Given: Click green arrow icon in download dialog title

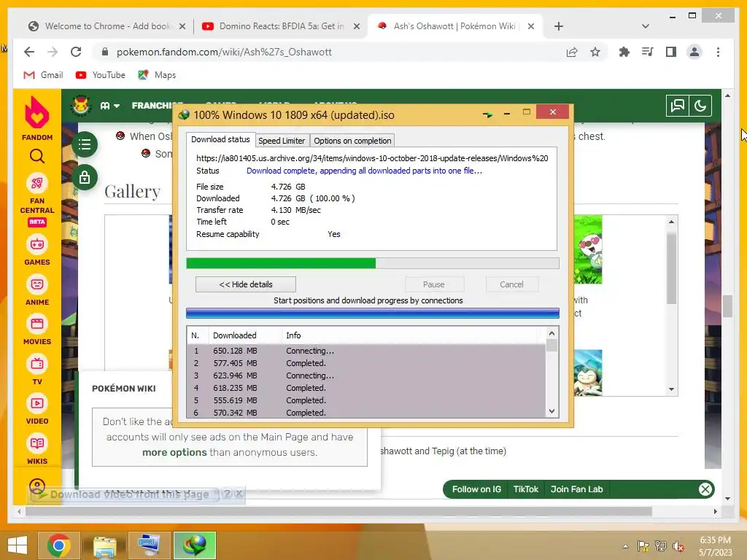Looking at the screenshot, I should click(487, 114).
